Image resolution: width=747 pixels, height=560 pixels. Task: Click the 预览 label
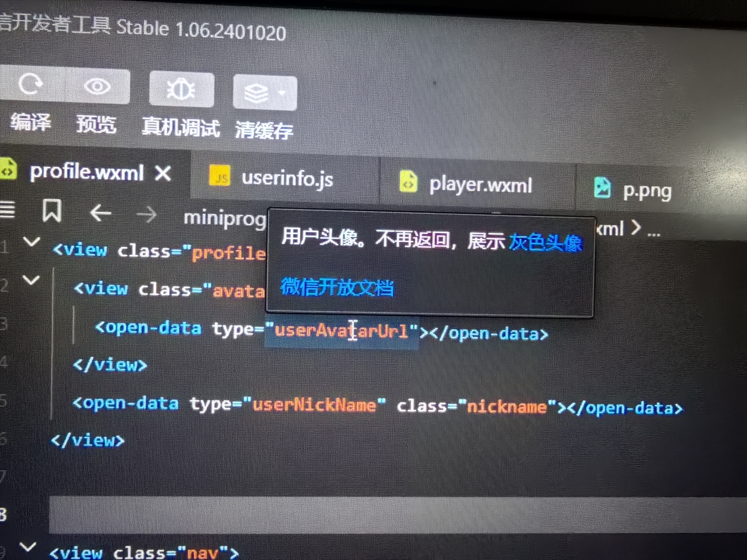pyautogui.click(x=96, y=124)
